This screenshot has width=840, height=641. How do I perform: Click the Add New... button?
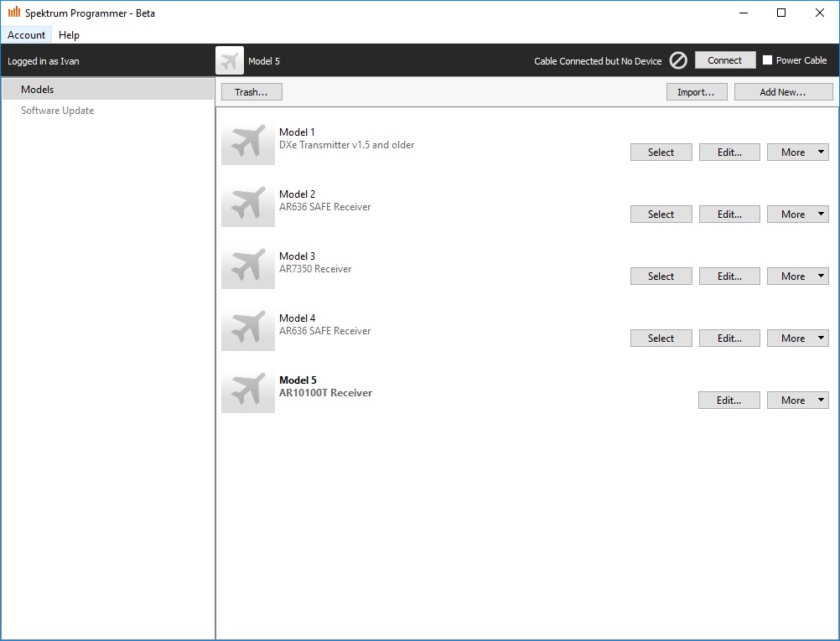point(783,92)
